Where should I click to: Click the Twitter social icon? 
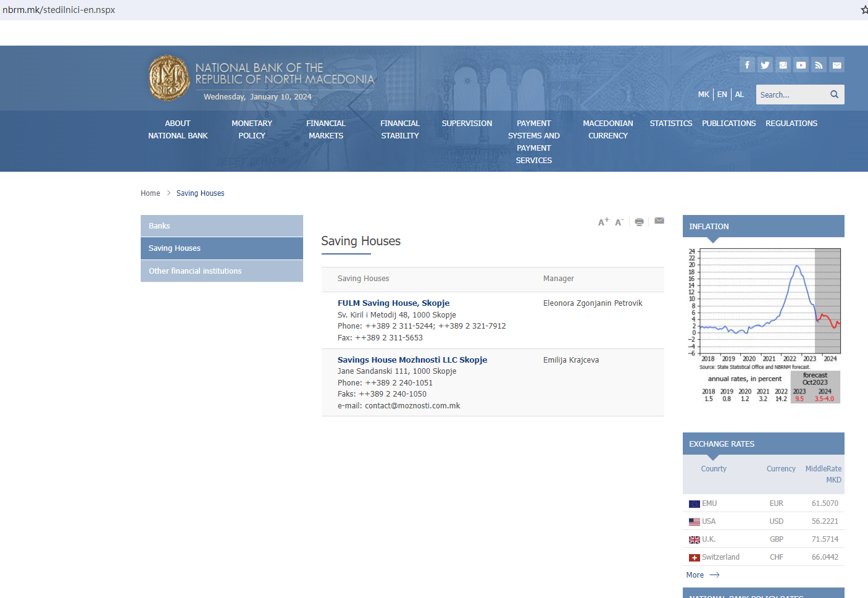click(x=765, y=65)
